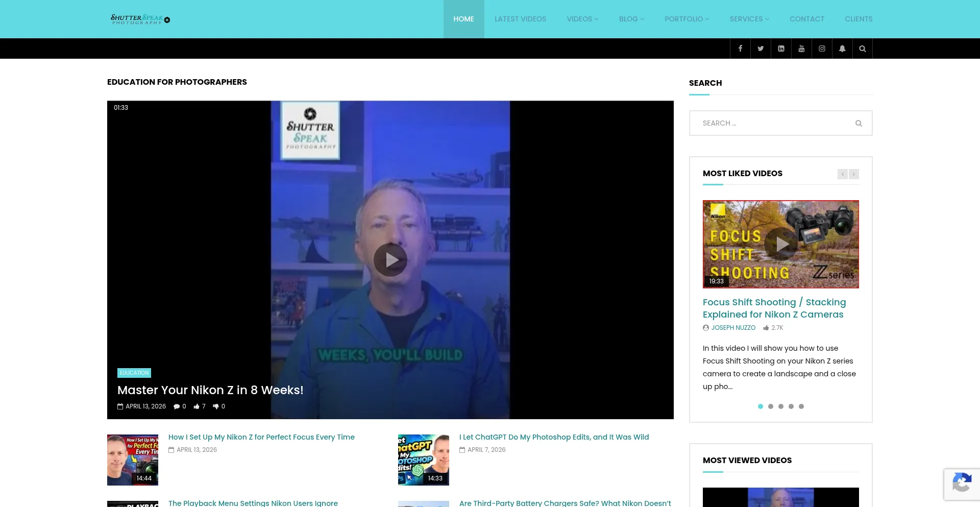Open the 14:44 Nikon Z focus thumbnail
Viewport: 980px width, 507px height.
click(x=133, y=460)
